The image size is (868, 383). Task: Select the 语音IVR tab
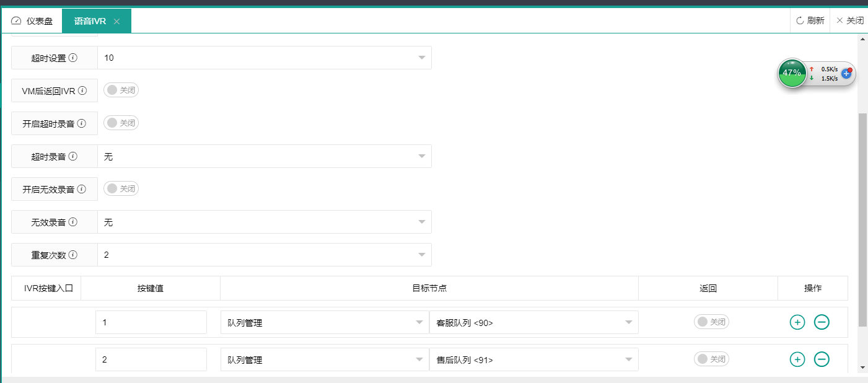(90, 20)
